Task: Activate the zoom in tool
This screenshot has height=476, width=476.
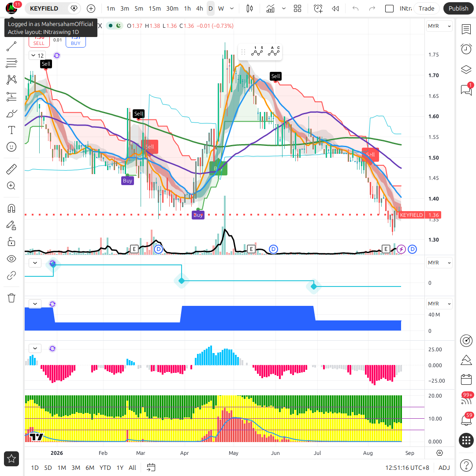Action: point(11,186)
